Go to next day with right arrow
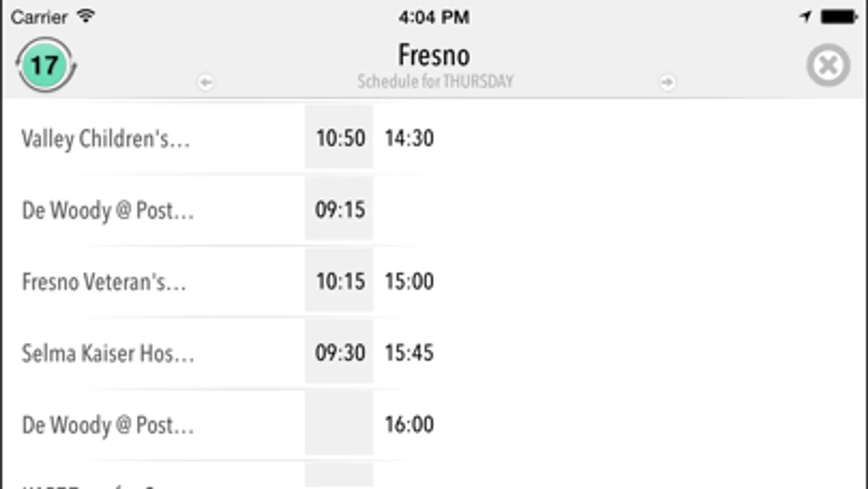The width and height of the screenshot is (868, 489). (x=667, y=82)
